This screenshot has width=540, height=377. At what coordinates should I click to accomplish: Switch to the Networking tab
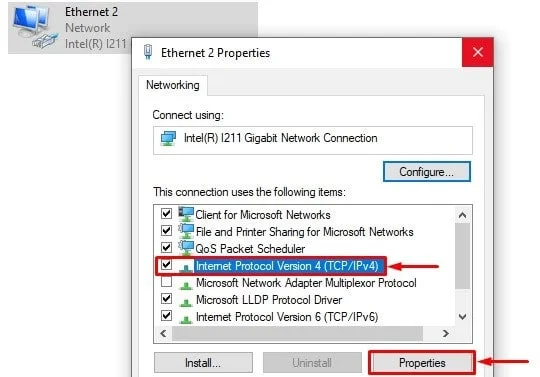[173, 85]
